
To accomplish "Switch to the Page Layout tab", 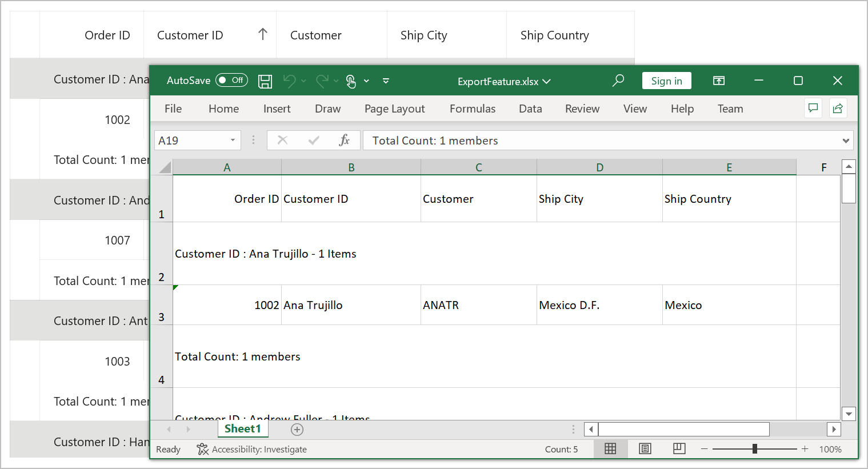I will [x=394, y=109].
